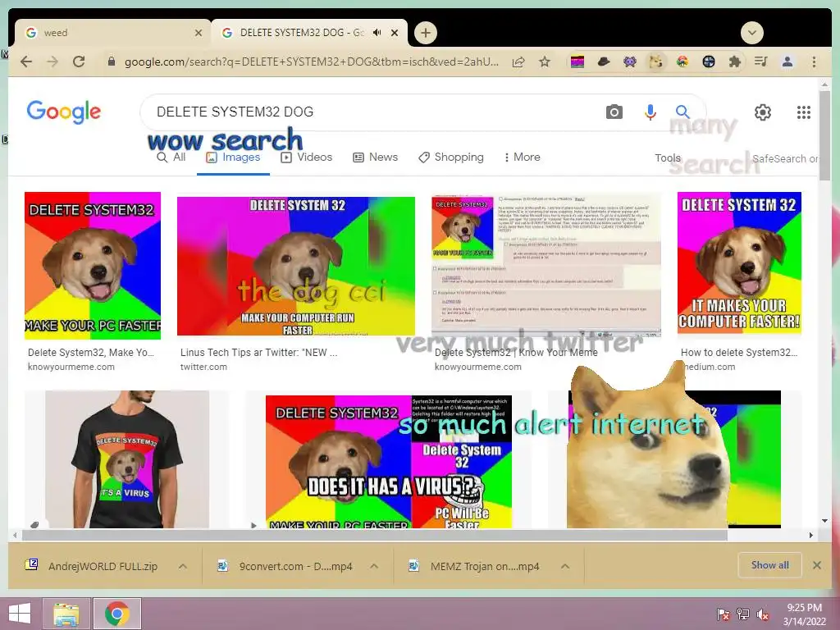Open the Google apps grid icon

[803, 112]
